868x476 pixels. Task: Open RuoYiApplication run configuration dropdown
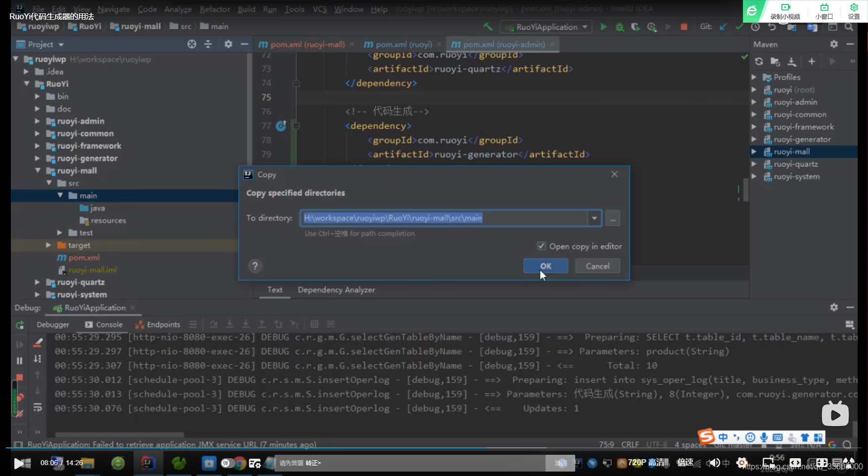click(x=546, y=27)
